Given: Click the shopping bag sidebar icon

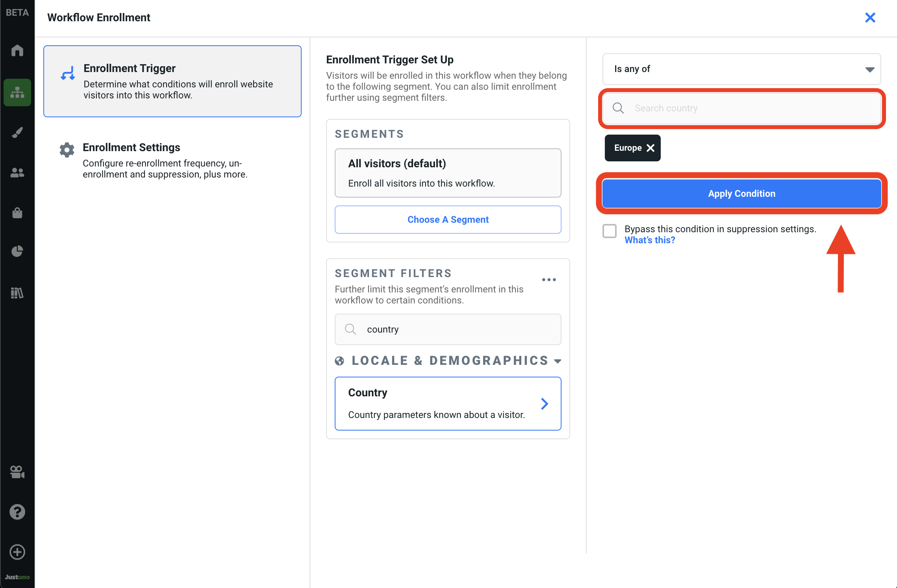Looking at the screenshot, I should pyautogui.click(x=17, y=213).
